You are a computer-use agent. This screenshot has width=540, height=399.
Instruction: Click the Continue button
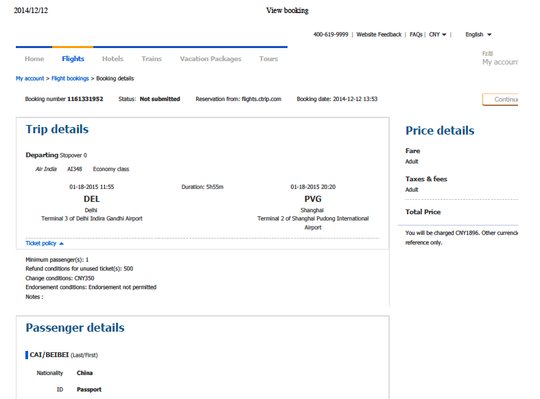(x=500, y=99)
